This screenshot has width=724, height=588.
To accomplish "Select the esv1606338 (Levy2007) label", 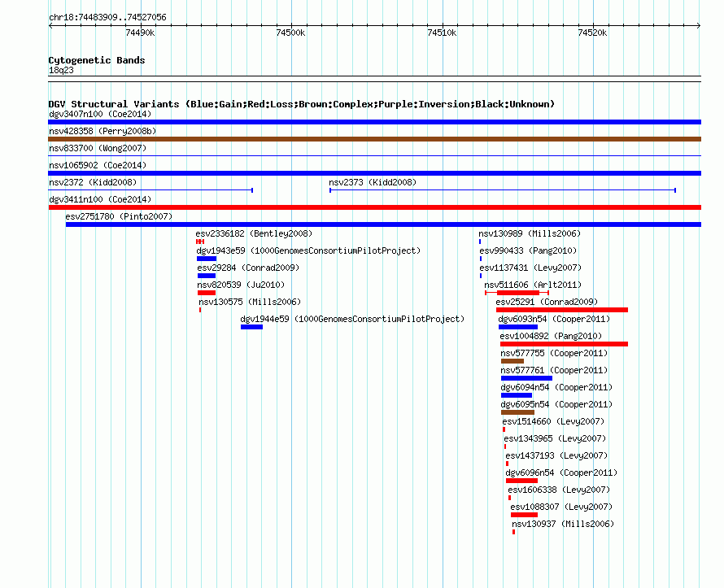I will click(559, 490).
